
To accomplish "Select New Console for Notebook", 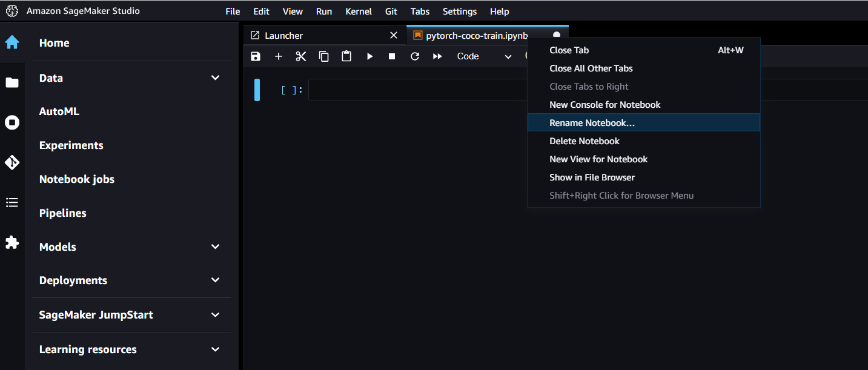I will (644, 105).
